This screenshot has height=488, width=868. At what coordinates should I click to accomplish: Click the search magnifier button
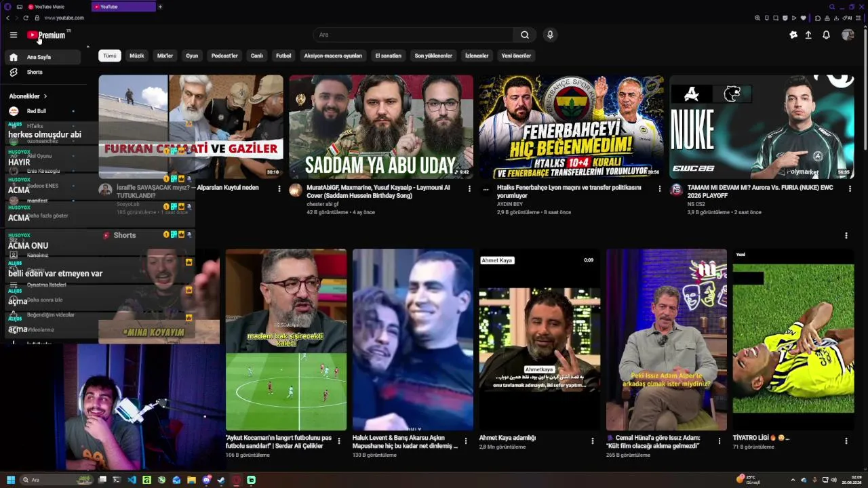(525, 35)
